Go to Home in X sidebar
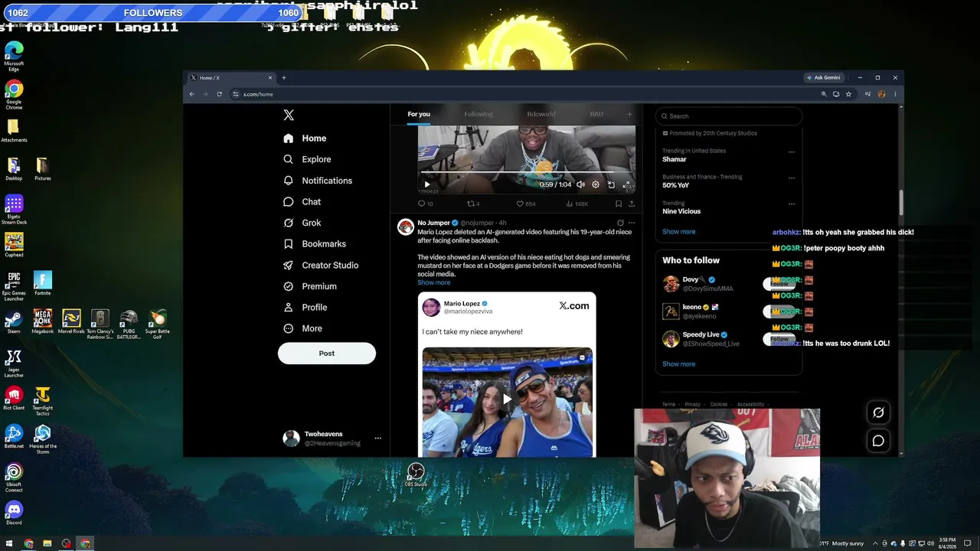The height and width of the screenshot is (551, 980). coord(305,139)
